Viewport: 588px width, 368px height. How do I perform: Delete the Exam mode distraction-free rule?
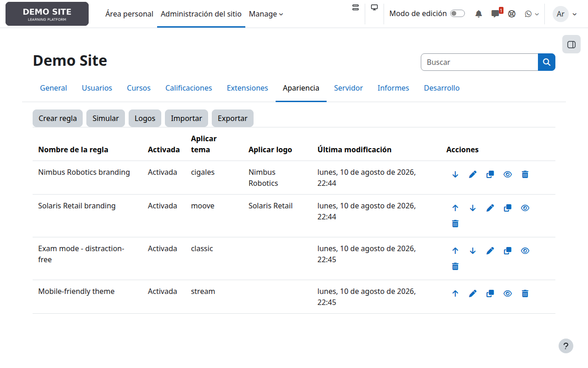(x=455, y=266)
